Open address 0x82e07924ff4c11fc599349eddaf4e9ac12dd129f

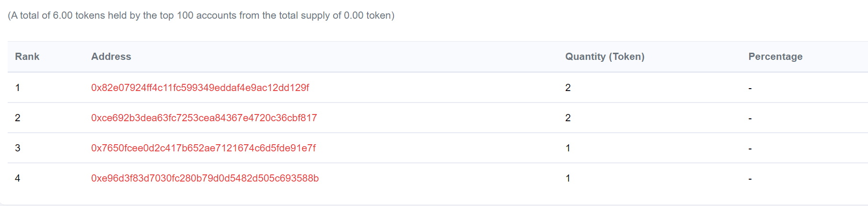click(x=200, y=88)
